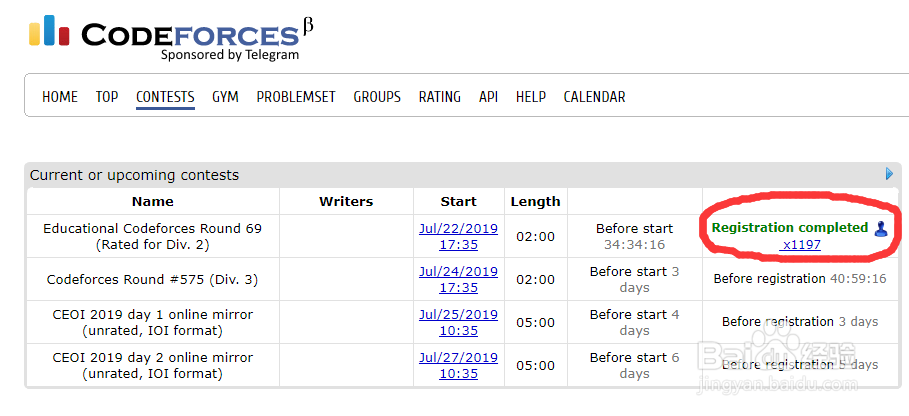Click the Jul/22/2019 17:35 start link
Screen dimensions: 909x416
tap(458, 236)
